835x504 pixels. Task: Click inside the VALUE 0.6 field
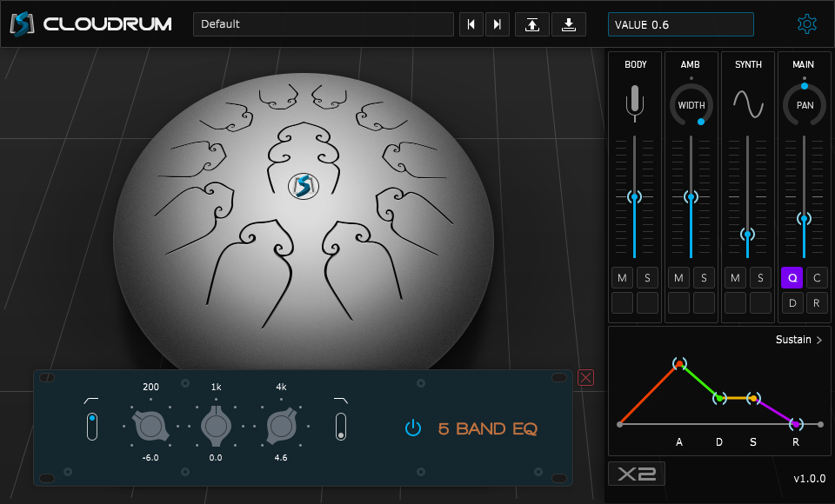[x=680, y=23]
